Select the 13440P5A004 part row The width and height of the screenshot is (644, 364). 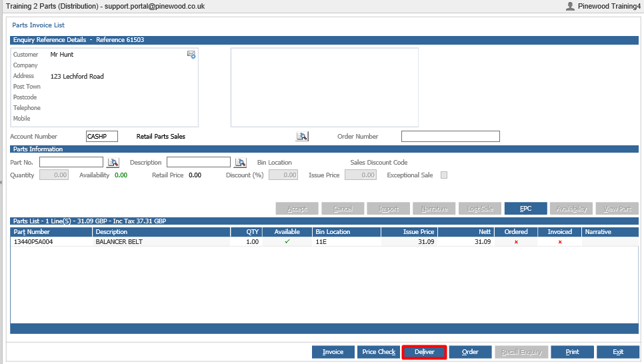(x=325, y=241)
